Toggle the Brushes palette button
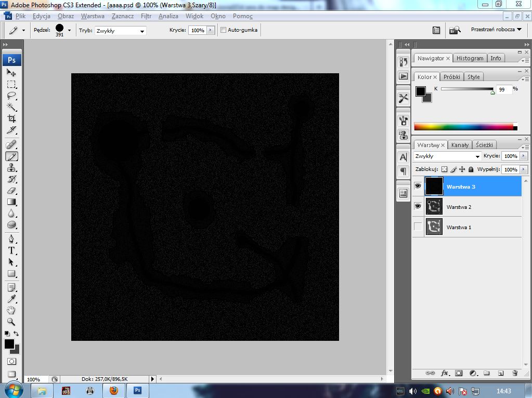This screenshot has height=398, width=532. 436,31
